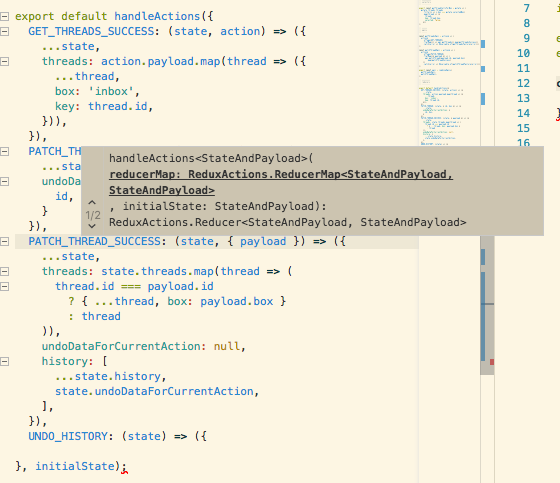Click line number 10 in right editor

[523, 54]
